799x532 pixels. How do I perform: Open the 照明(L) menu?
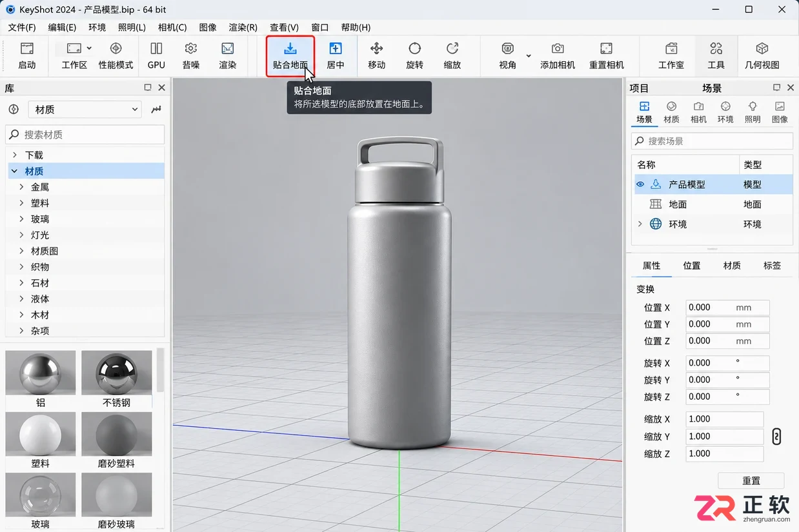(132, 27)
